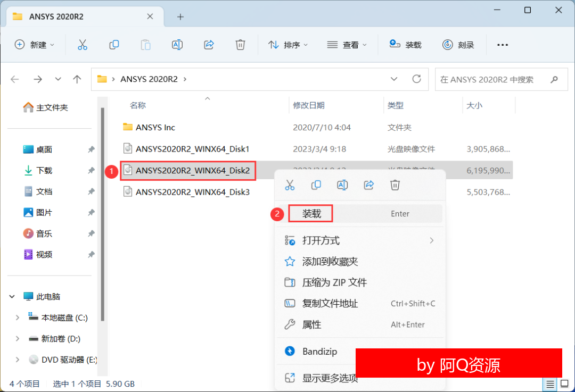575x392 pixels.
Task: Close the ANSYS 2020R2 tab
Action: click(x=150, y=16)
